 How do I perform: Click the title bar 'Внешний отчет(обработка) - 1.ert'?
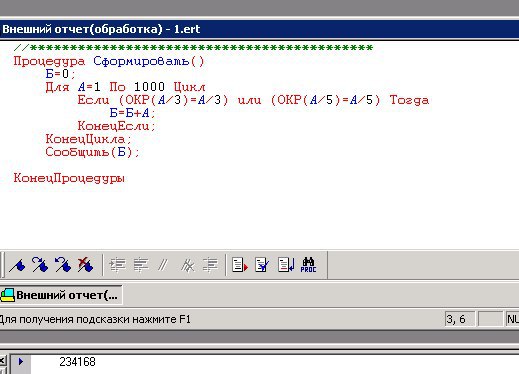pos(259,29)
